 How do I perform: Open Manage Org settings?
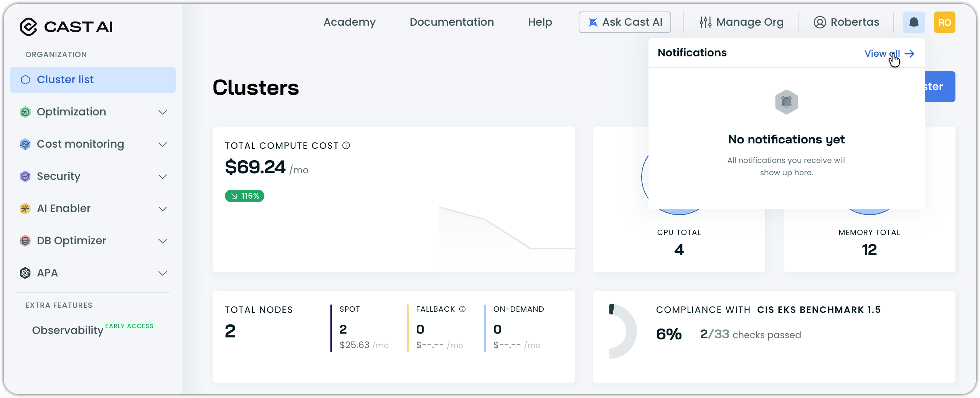[x=741, y=22]
